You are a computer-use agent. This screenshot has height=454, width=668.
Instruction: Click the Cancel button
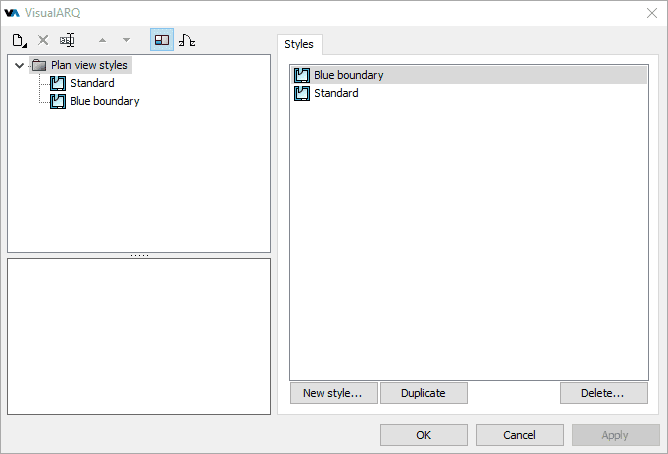pyautogui.click(x=519, y=435)
